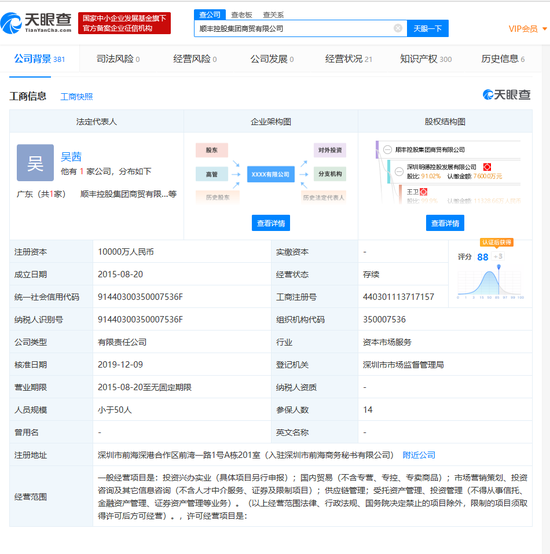
Task: Switch to the 查关系 search tab
Action: click(273, 15)
